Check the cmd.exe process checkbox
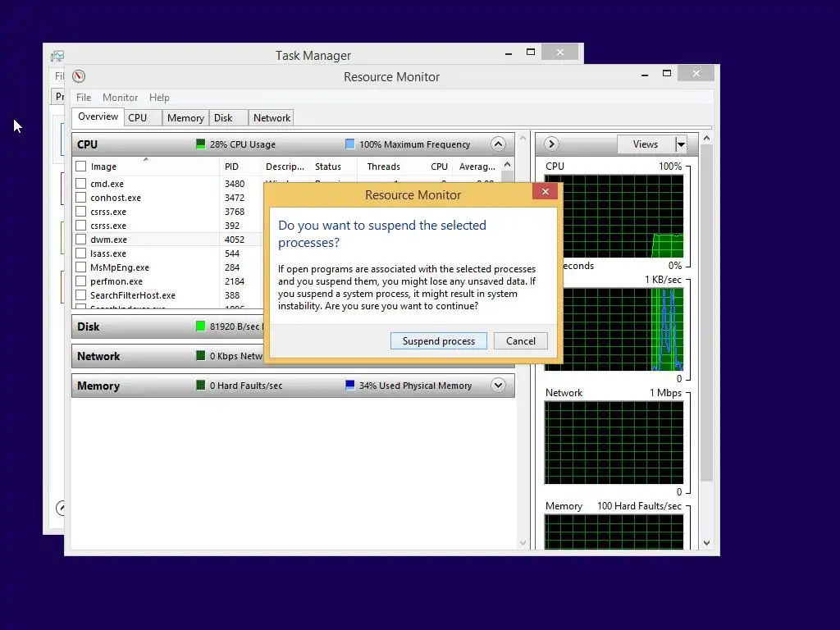Viewport: 840px width, 630px height. [81, 184]
